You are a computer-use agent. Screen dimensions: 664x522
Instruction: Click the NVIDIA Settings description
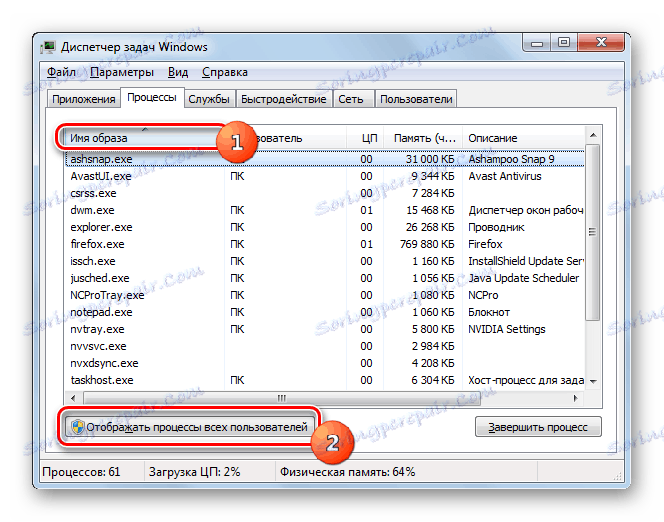point(507,329)
